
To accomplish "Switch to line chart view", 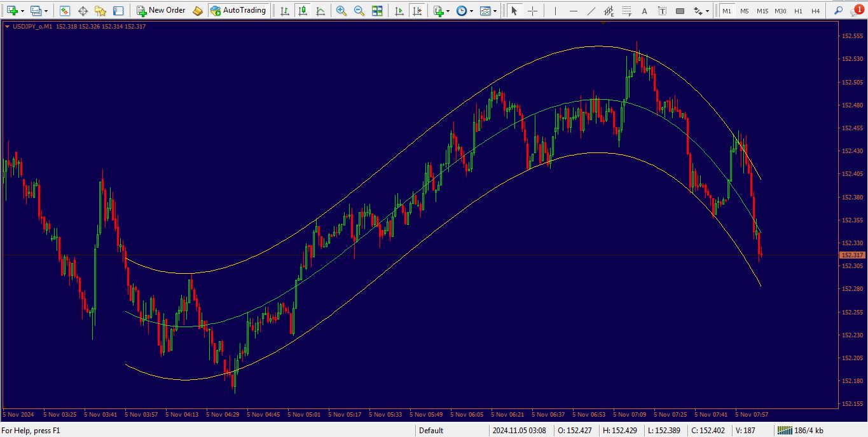I will click(320, 11).
